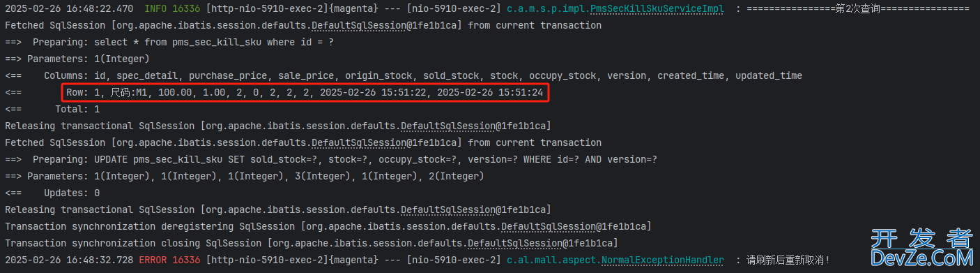
Task: Click the red-boxed Row result line
Action: click(305, 92)
